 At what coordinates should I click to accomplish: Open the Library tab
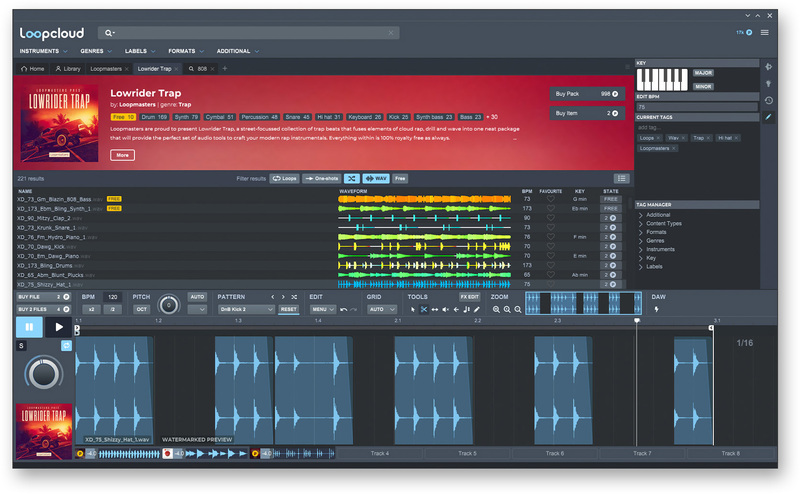(x=68, y=69)
